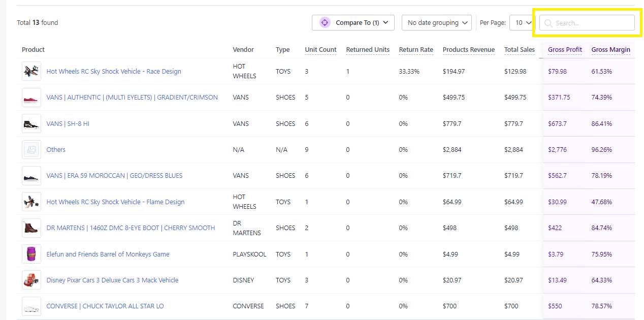
Task: Select the $562.7 gross profit cell
Action: 557,176
